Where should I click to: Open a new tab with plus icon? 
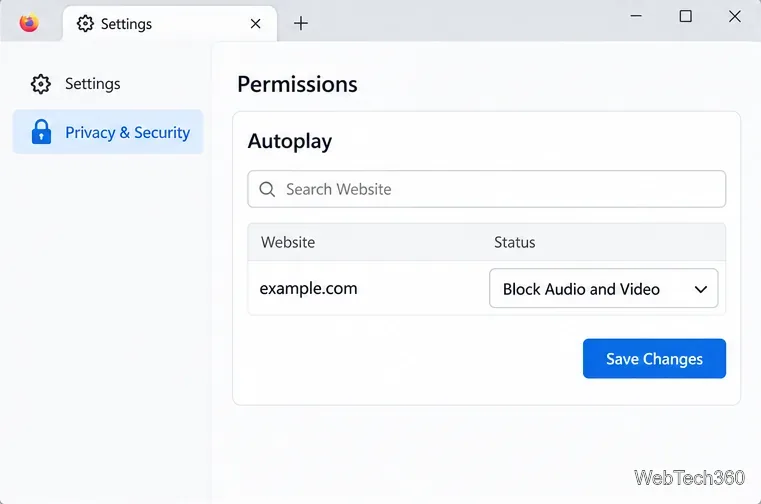[301, 23]
